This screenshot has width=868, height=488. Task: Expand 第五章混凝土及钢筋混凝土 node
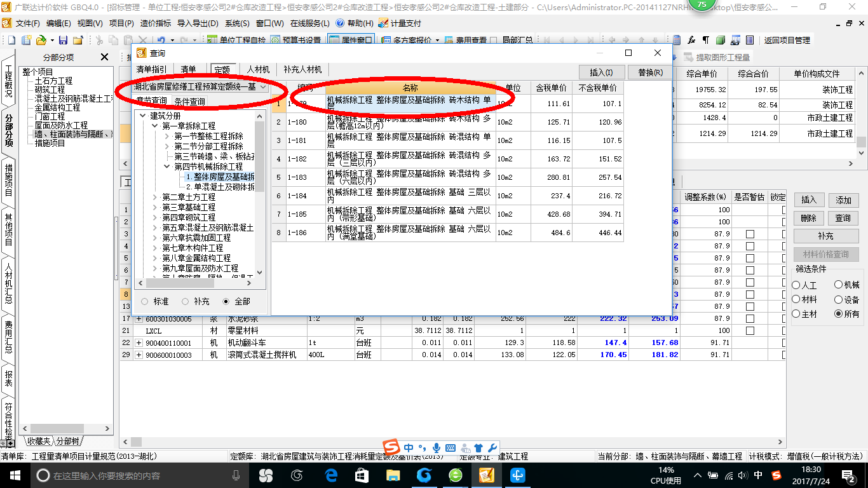155,227
